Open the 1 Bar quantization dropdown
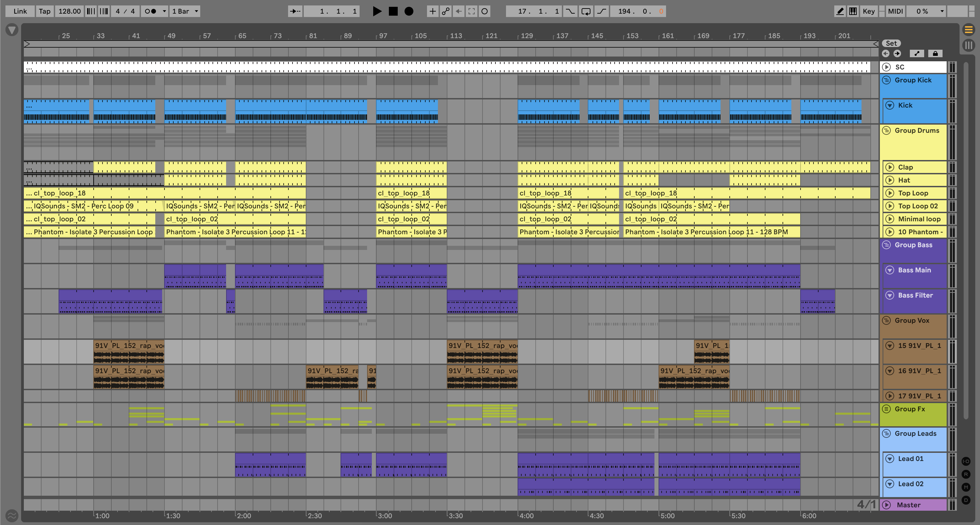This screenshot has height=525, width=980. tap(185, 11)
